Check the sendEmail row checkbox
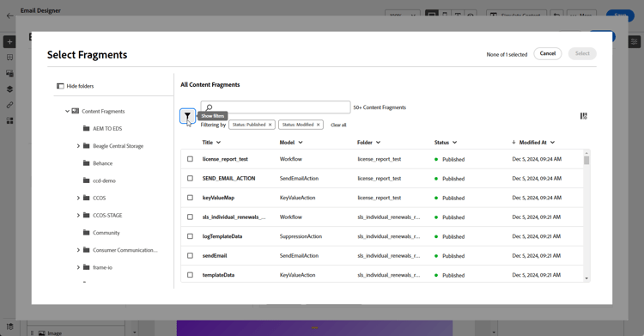The height and width of the screenshot is (336, 644). (x=190, y=255)
